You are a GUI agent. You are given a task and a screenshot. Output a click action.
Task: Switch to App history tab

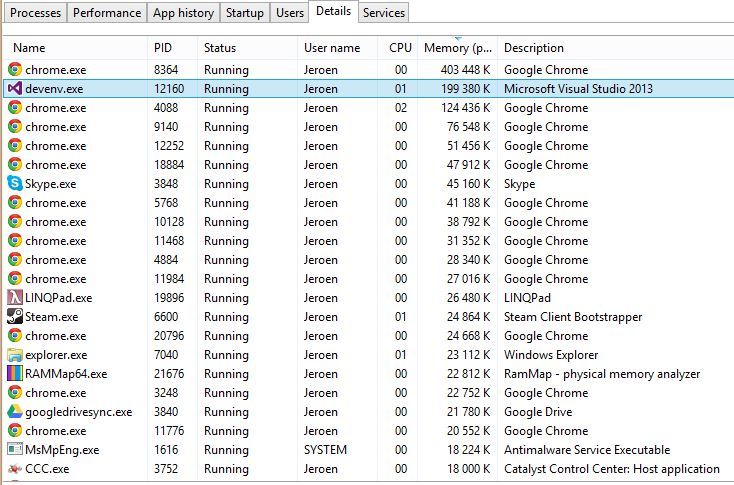(x=183, y=13)
